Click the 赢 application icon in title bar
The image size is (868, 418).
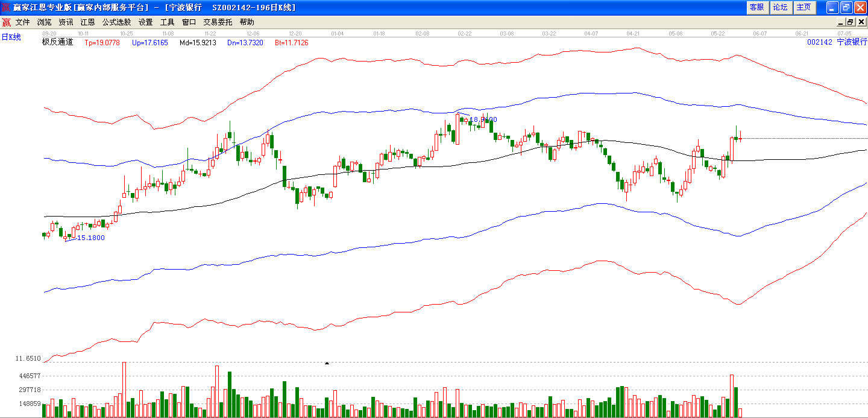pos(6,7)
